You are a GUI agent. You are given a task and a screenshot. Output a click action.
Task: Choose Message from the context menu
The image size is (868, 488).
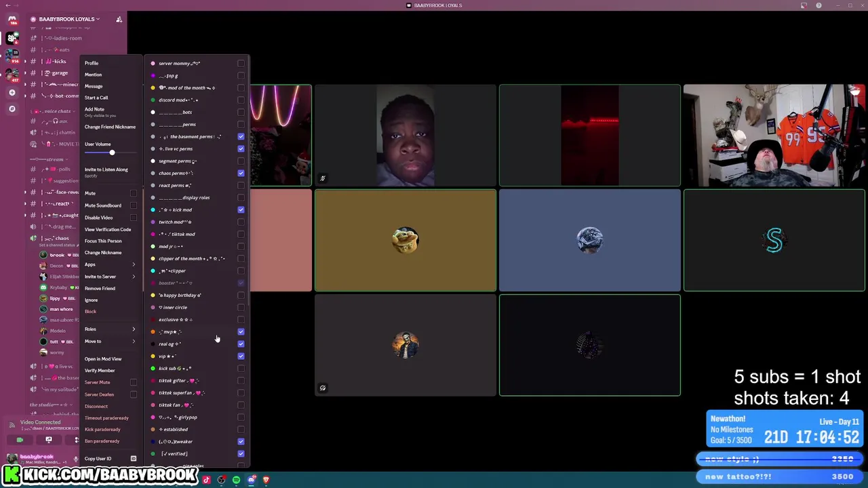110,86
